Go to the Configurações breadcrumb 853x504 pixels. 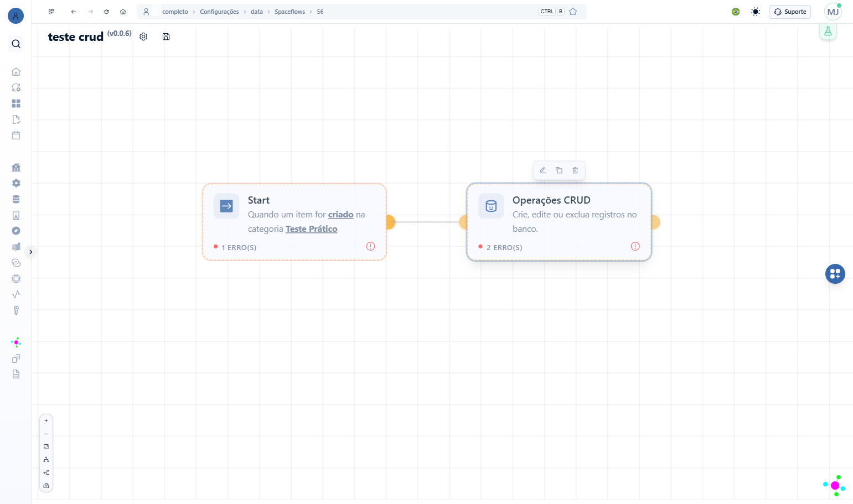click(x=220, y=12)
